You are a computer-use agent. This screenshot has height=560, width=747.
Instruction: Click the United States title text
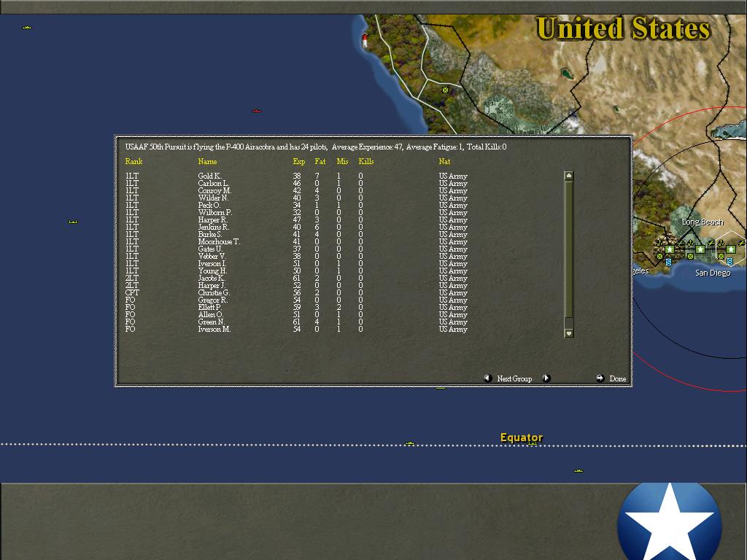point(623,28)
